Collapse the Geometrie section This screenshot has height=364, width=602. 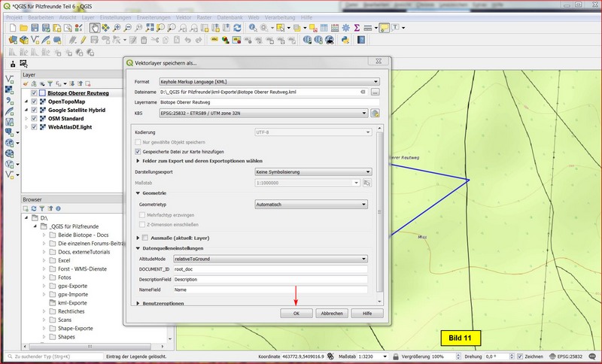(x=138, y=193)
